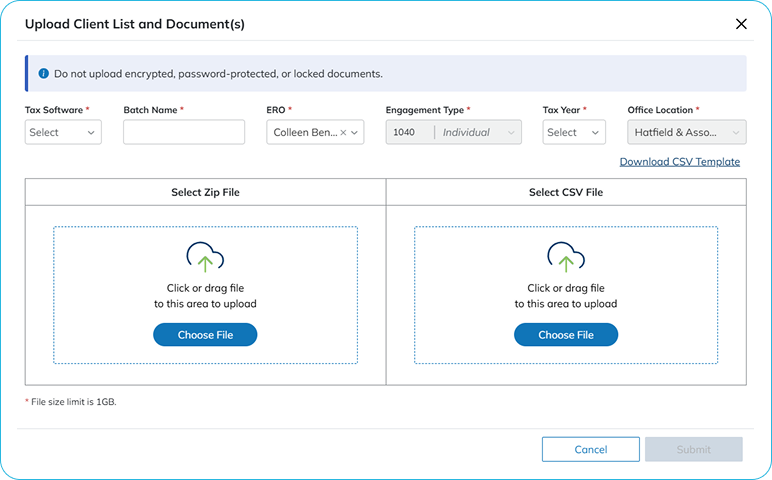Click the cloud upload icon under Select Zip File
Image resolution: width=772 pixels, height=480 pixels.
pos(205,258)
